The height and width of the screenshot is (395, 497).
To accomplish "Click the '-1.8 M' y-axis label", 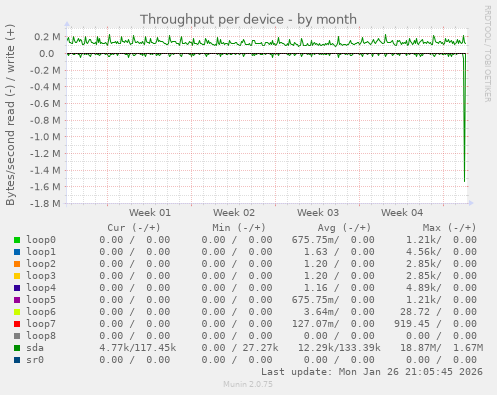I will tap(45, 203).
